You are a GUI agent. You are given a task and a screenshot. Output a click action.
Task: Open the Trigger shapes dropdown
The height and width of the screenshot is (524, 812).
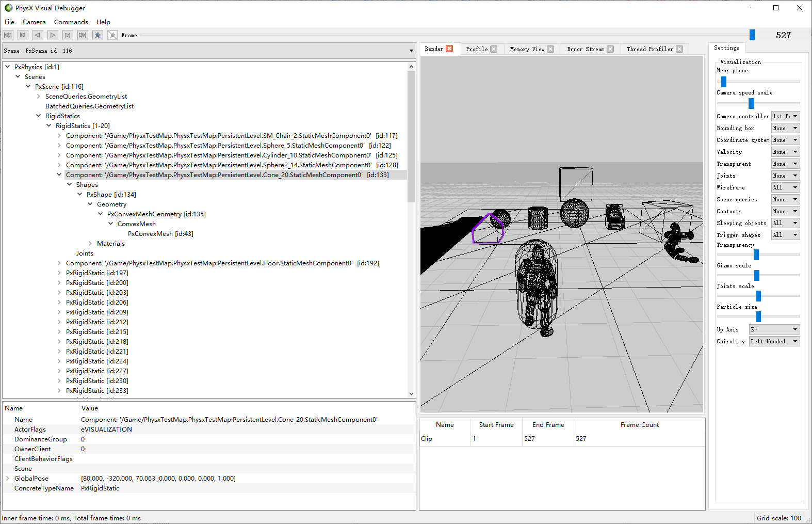(786, 235)
